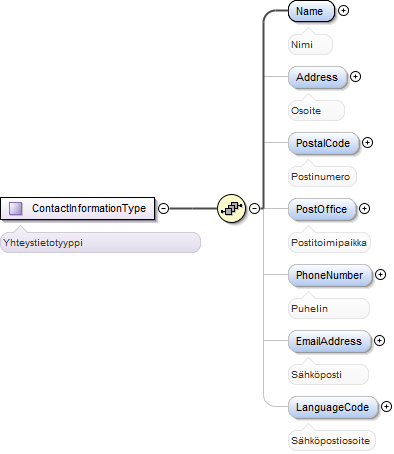
Task: Expand the PostalCode element
Action: tap(367, 143)
